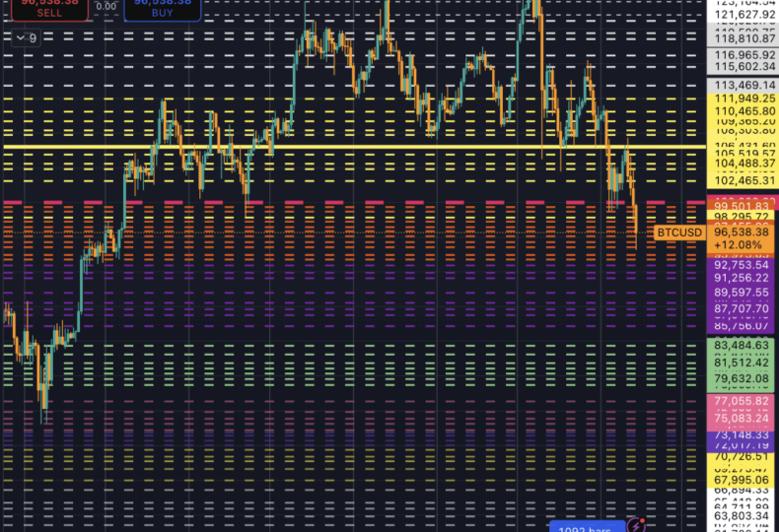Click the current price label 96,538.38
This screenshot has height=532, width=779.
click(x=742, y=233)
